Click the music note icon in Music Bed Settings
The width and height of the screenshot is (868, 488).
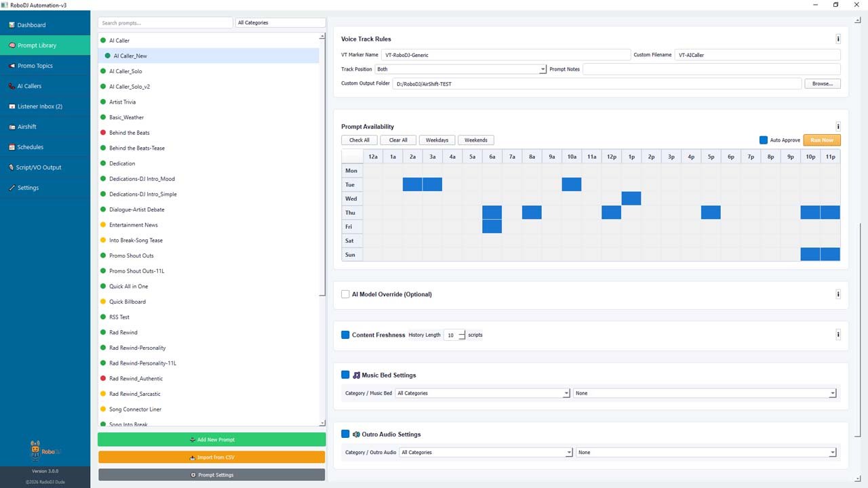357,375
